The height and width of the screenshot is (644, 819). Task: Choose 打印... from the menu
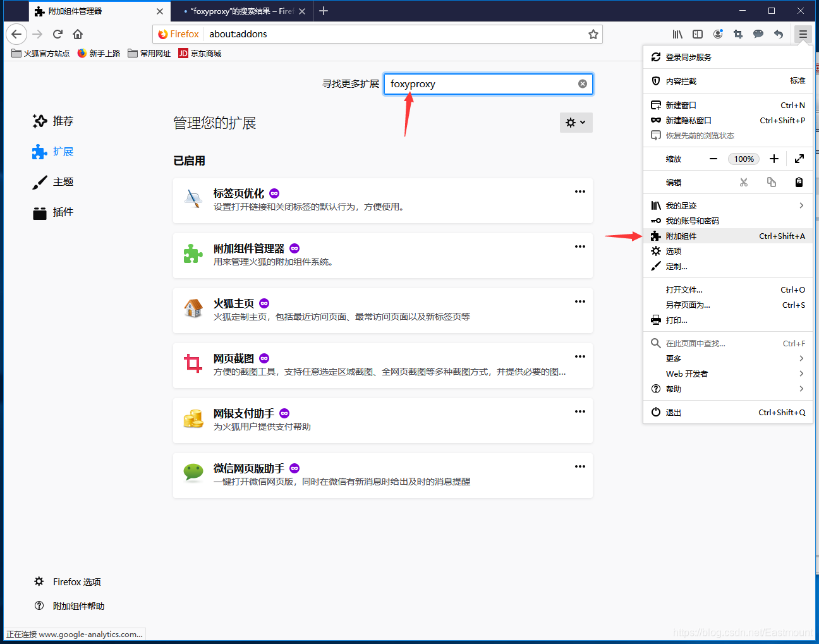pyautogui.click(x=728, y=320)
